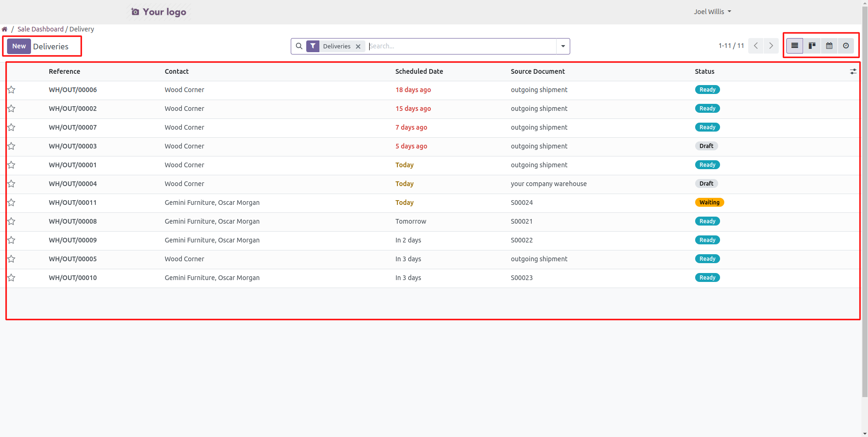Image resolution: width=868 pixels, height=437 pixels.
Task: Click the Waiting status badge
Action: pos(709,203)
